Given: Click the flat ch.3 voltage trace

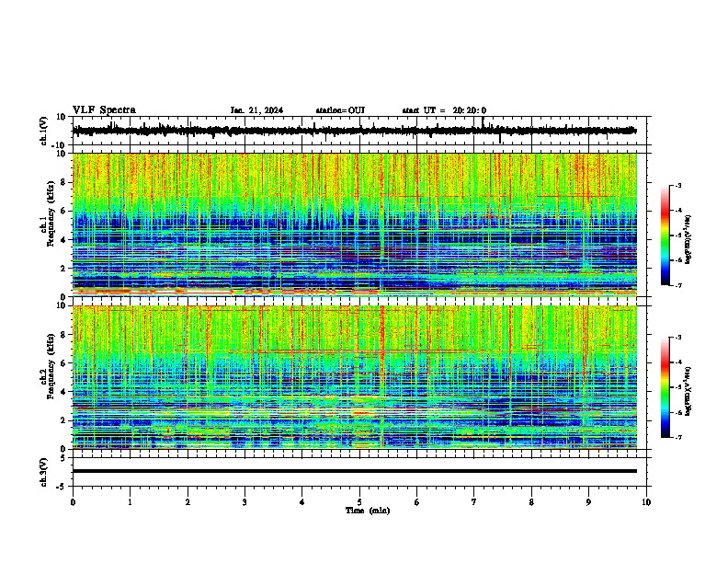Looking at the screenshot, I should pos(355,471).
